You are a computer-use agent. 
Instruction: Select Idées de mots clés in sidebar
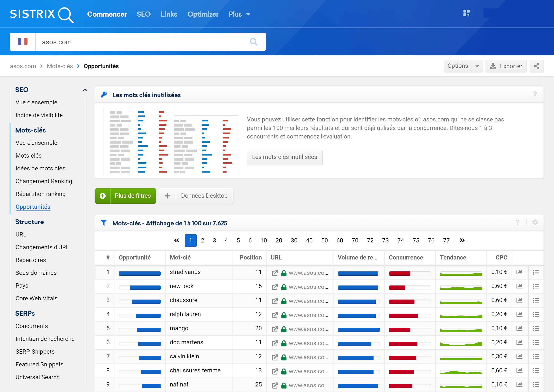point(40,168)
